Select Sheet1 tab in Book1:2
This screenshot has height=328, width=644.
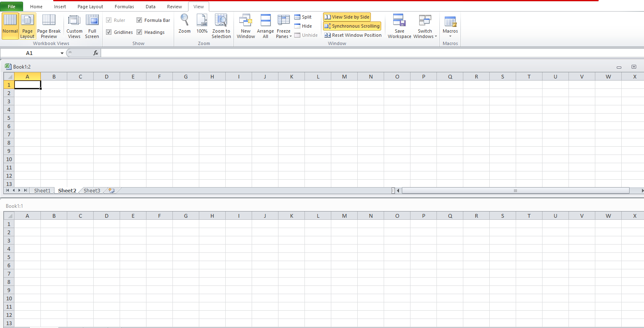coord(42,190)
